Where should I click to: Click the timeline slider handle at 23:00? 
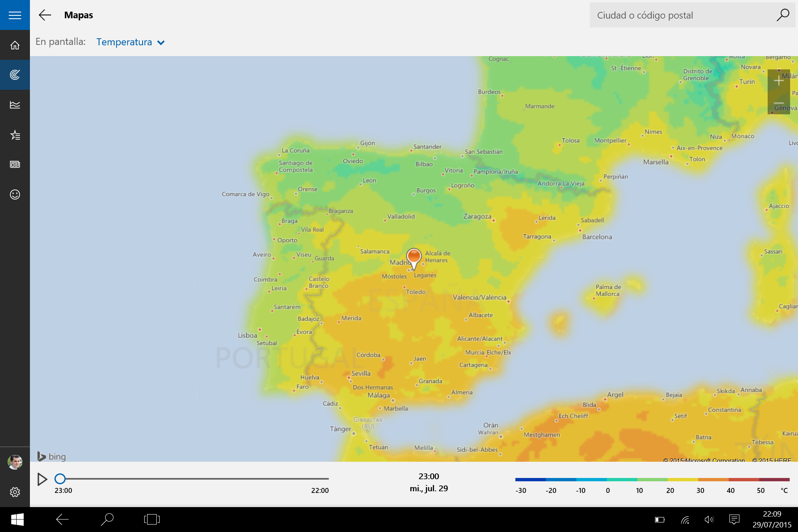click(x=60, y=479)
